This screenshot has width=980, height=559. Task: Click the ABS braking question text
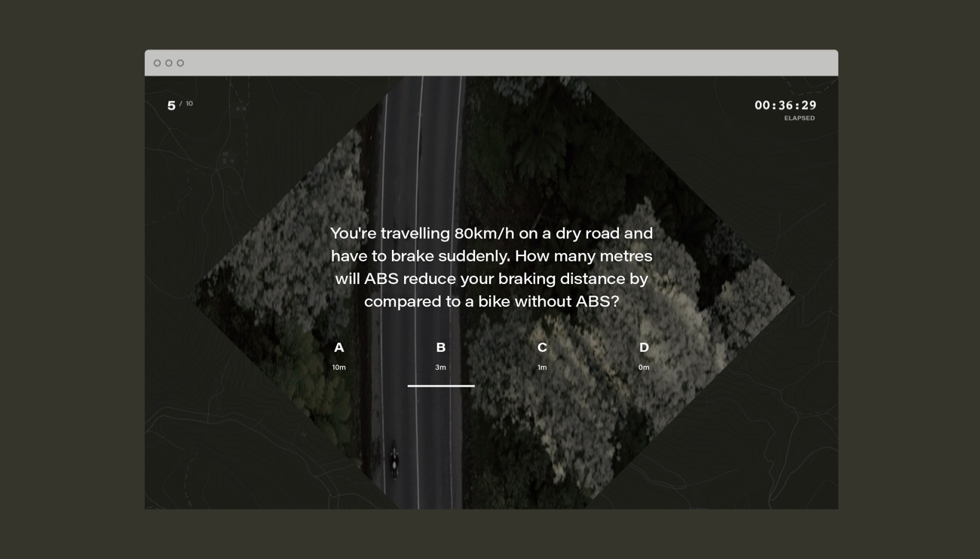tap(492, 267)
